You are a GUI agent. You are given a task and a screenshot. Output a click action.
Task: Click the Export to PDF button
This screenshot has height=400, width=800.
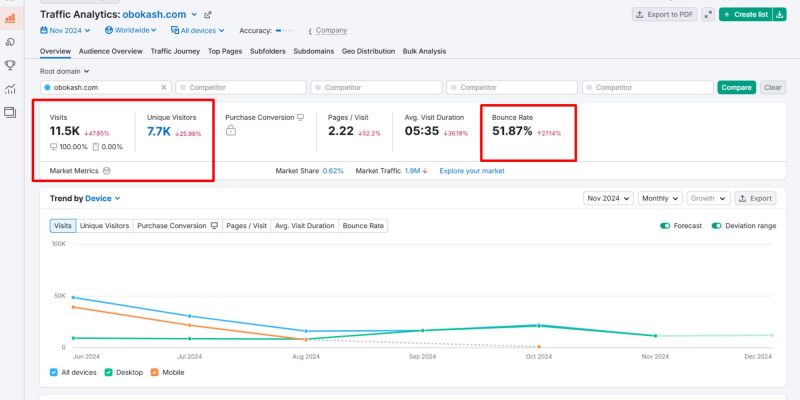coord(665,14)
